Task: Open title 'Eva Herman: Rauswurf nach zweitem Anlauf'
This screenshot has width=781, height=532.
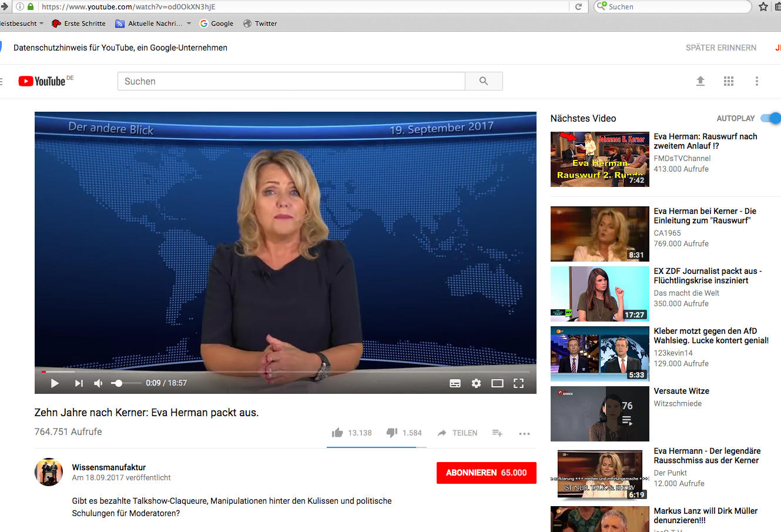Action: (705, 141)
